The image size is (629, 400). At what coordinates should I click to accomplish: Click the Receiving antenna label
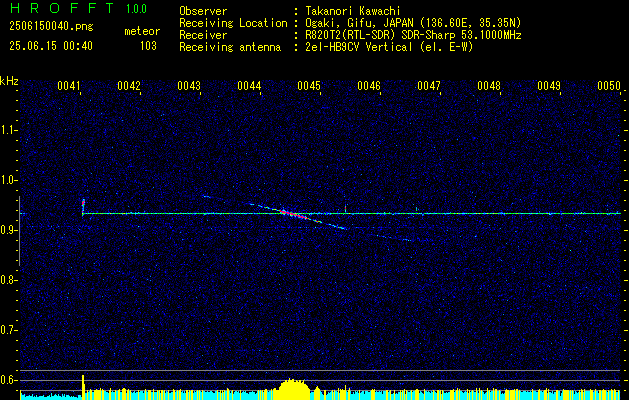point(230,47)
